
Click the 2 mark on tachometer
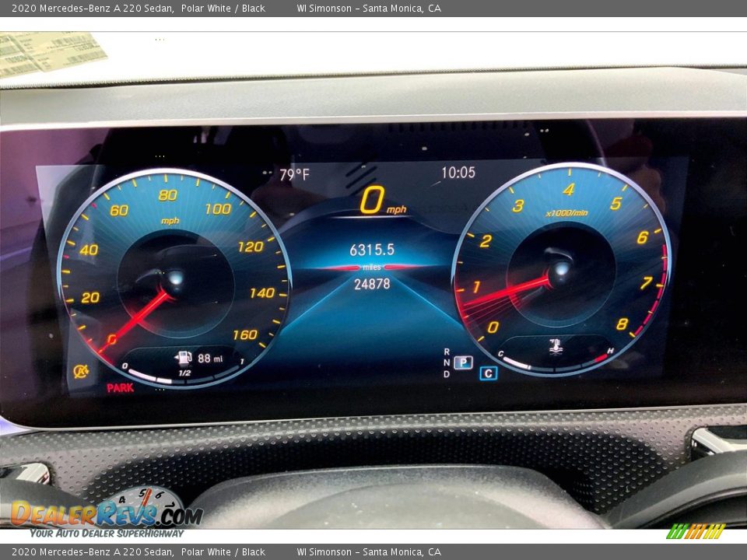[x=486, y=241]
